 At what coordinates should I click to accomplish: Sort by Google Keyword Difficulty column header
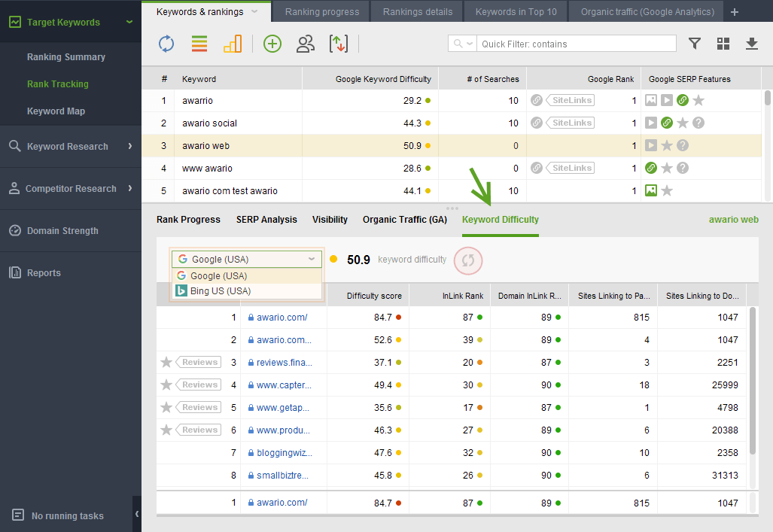pos(383,79)
